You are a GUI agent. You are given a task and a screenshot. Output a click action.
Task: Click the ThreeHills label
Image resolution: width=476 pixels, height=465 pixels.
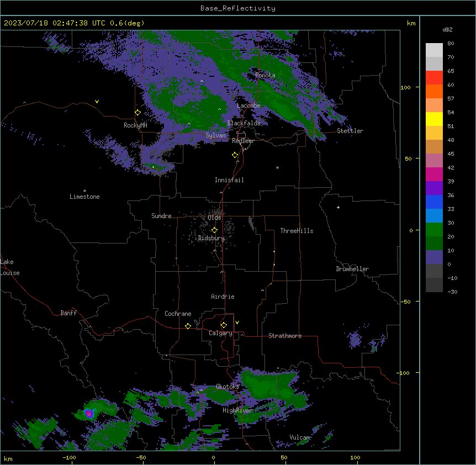297,231
